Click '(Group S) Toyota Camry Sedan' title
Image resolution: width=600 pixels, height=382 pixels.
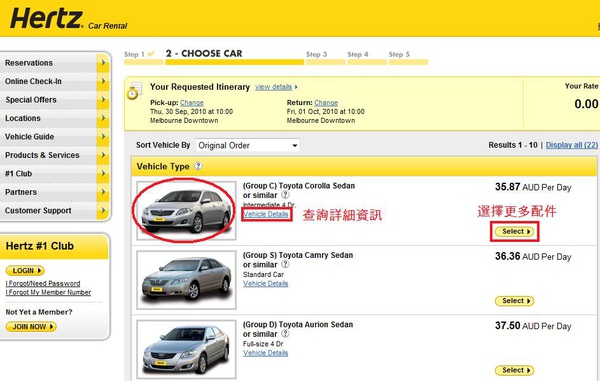tap(298, 255)
